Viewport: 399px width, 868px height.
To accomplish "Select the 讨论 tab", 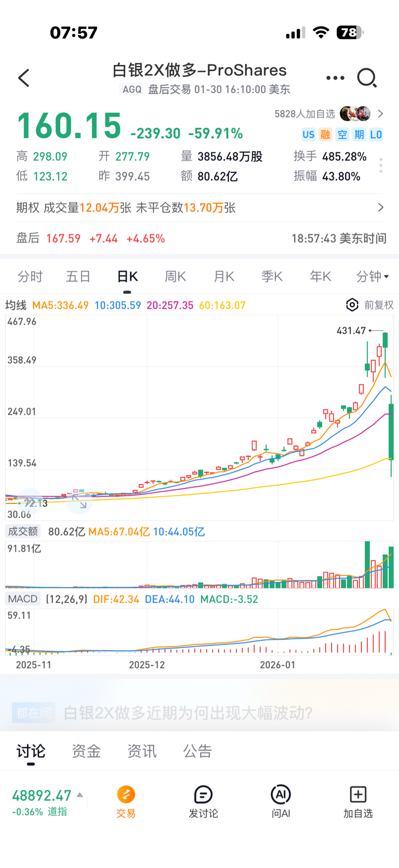I will (x=31, y=751).
